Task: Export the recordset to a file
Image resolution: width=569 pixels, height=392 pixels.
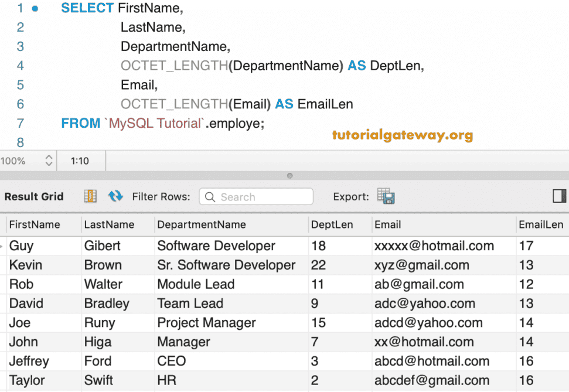Action: [x=386, y=196]
